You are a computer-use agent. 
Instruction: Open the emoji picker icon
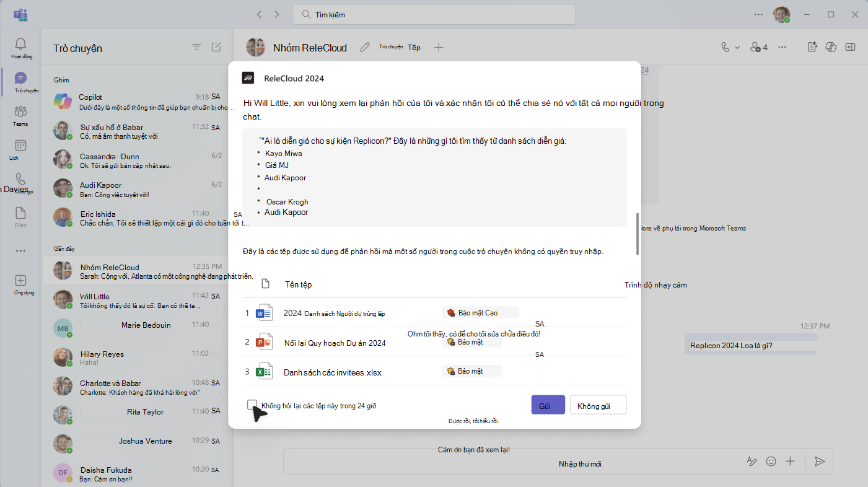[x=771, y=462]
